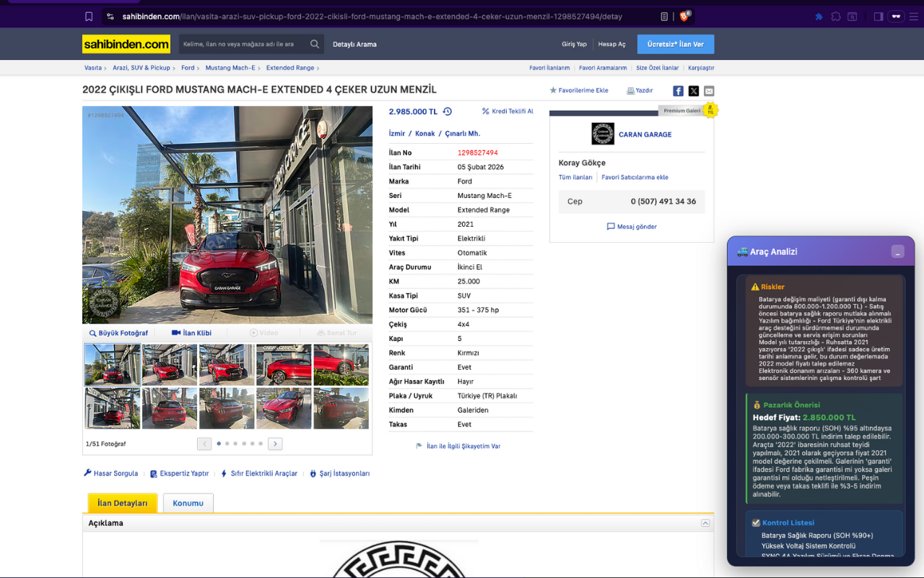Go to next thumbnail page arrow
924x578 pixels.
click(275, 444)
